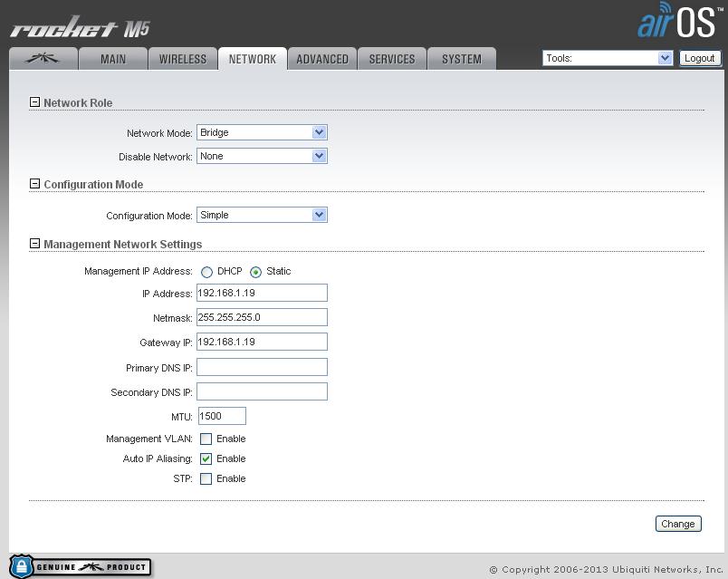This screenshot has height=579, width=728.
Task: Enable the STP checkbox
Action: (206, 479)
